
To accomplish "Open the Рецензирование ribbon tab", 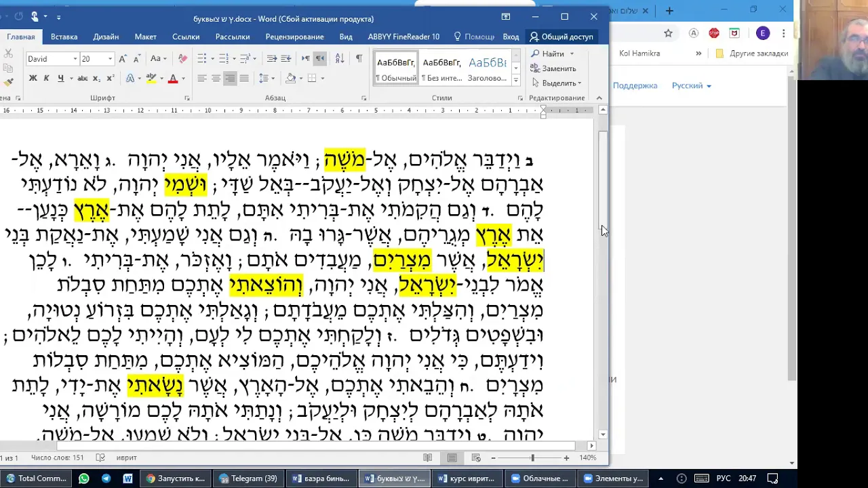I will click(294, 37).
